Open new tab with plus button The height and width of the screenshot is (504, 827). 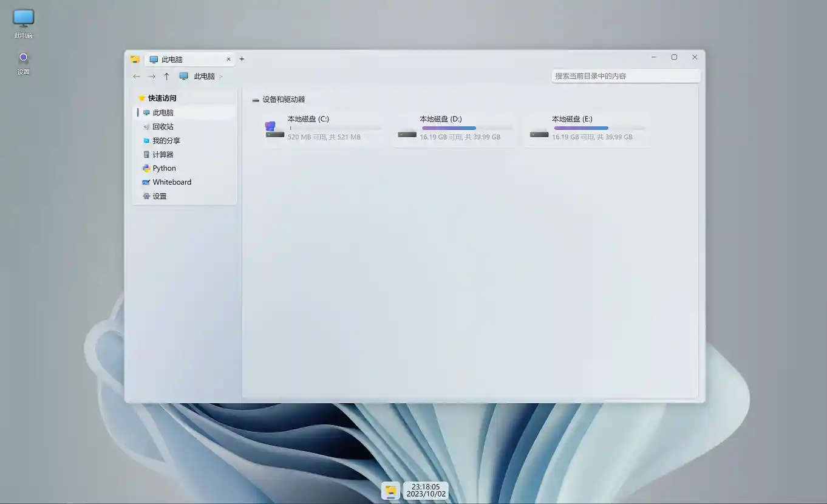coord(242,59)
